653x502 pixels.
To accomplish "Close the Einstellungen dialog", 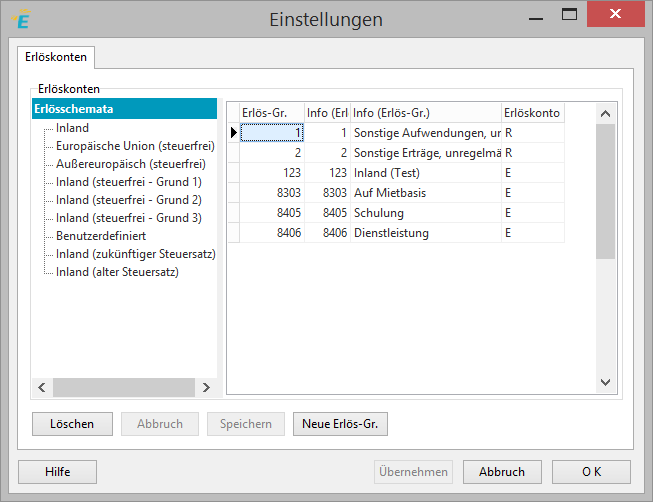I will click(x=616, y=14).
